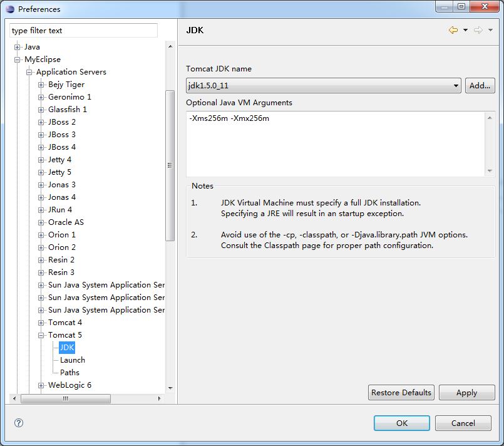Collapse the Tomcat 5 node
This screenshot has height=446, width=504.
41,335
